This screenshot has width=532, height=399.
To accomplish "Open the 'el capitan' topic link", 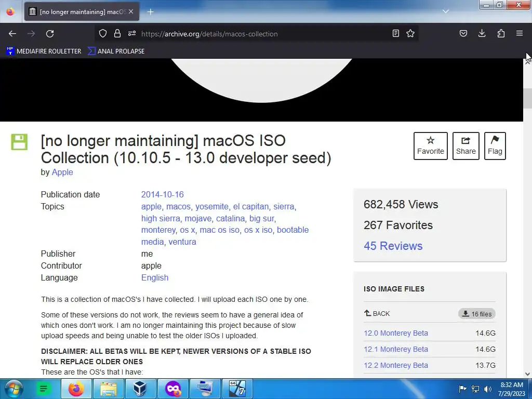I will [251, 206].
